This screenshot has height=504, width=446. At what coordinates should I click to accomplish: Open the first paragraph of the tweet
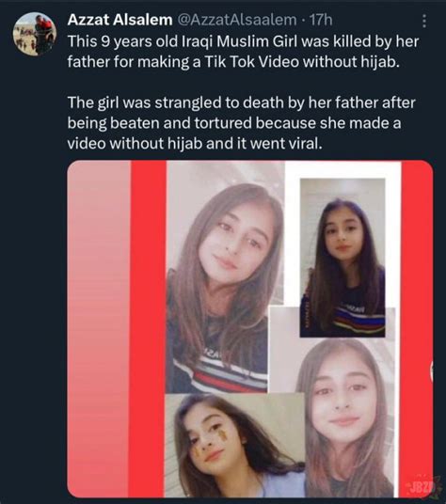click(243, 52)
